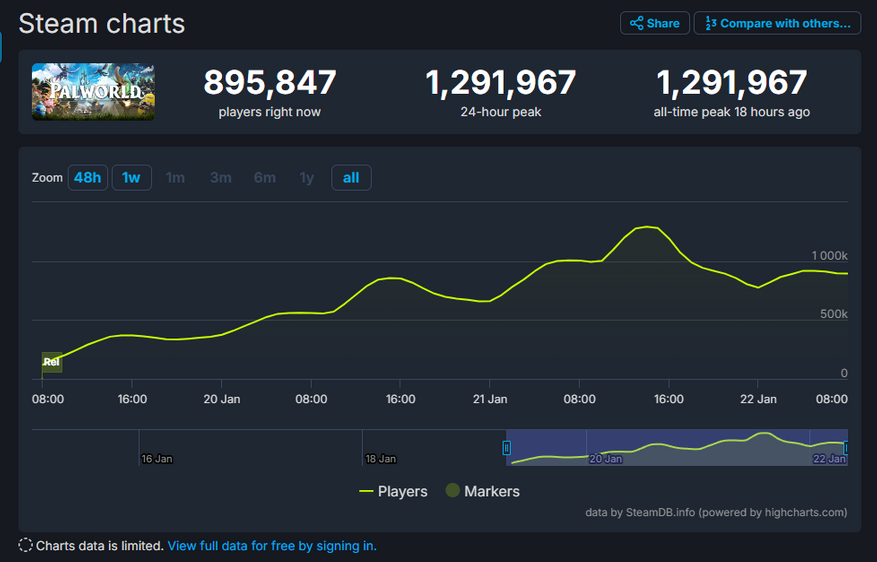Click the highlighted navigator selection area
The height and width of the screenshot is (562, 877).
point(677,448)
